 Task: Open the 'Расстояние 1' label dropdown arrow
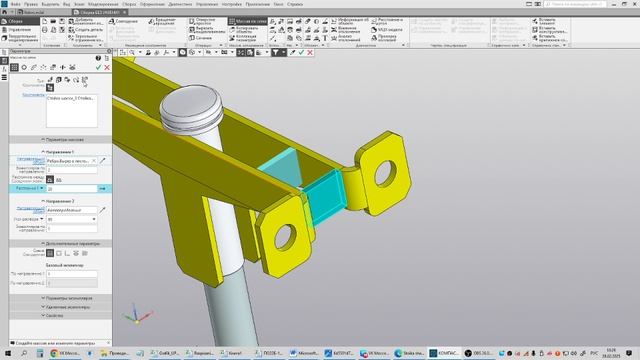coord(42,188)
